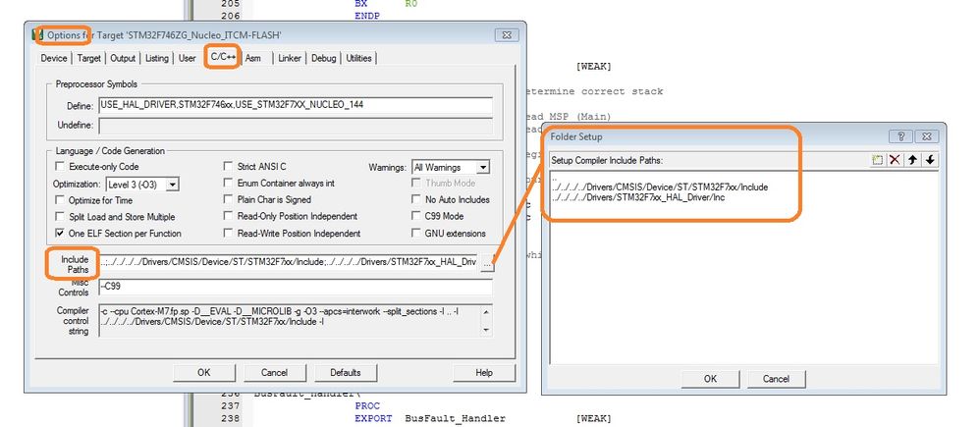Viewport: 980px width, 427px height.
Task: Open Optimization level dropdown
Action: (173, 185)
